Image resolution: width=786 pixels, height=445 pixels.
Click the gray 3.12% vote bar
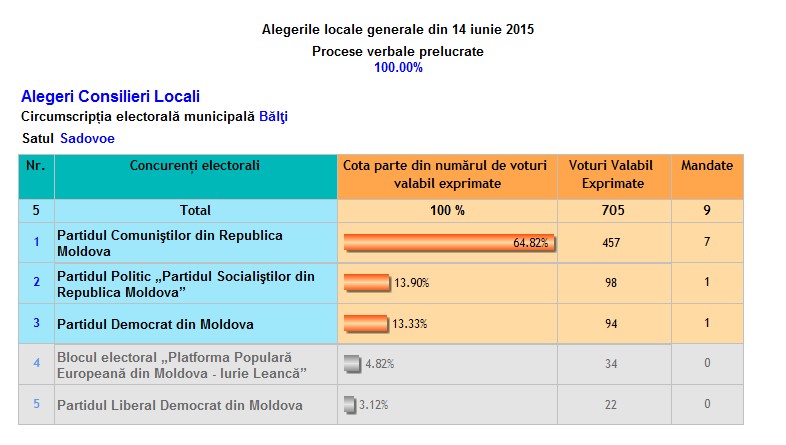coord(350,404)
